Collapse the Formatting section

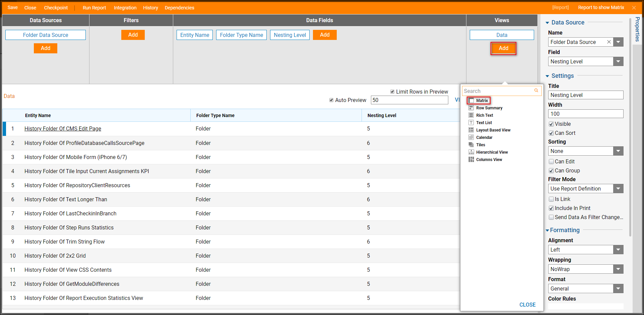click(x=547, y=230)
